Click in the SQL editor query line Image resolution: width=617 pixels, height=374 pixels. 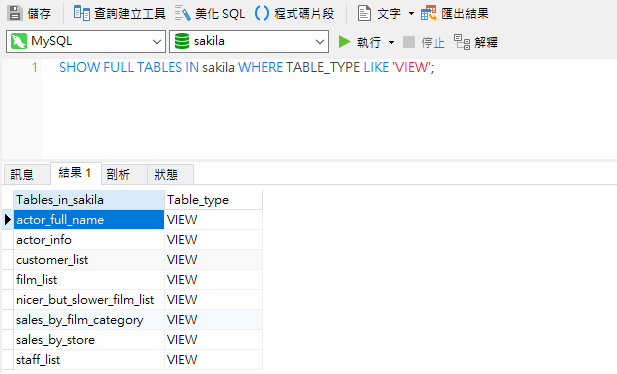tap(246, 67)
